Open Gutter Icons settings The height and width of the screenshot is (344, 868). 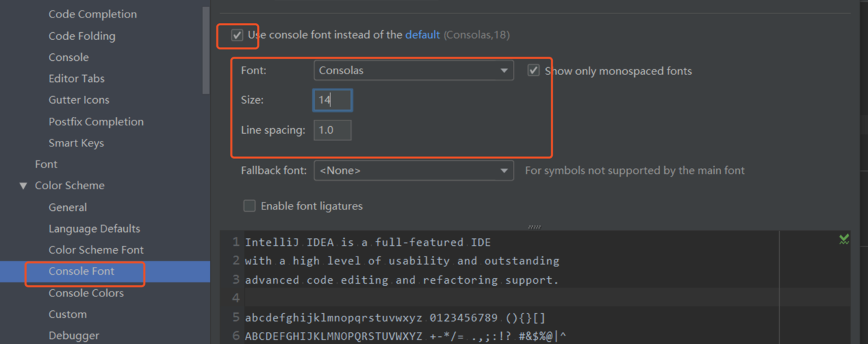(x=79, y=99)
